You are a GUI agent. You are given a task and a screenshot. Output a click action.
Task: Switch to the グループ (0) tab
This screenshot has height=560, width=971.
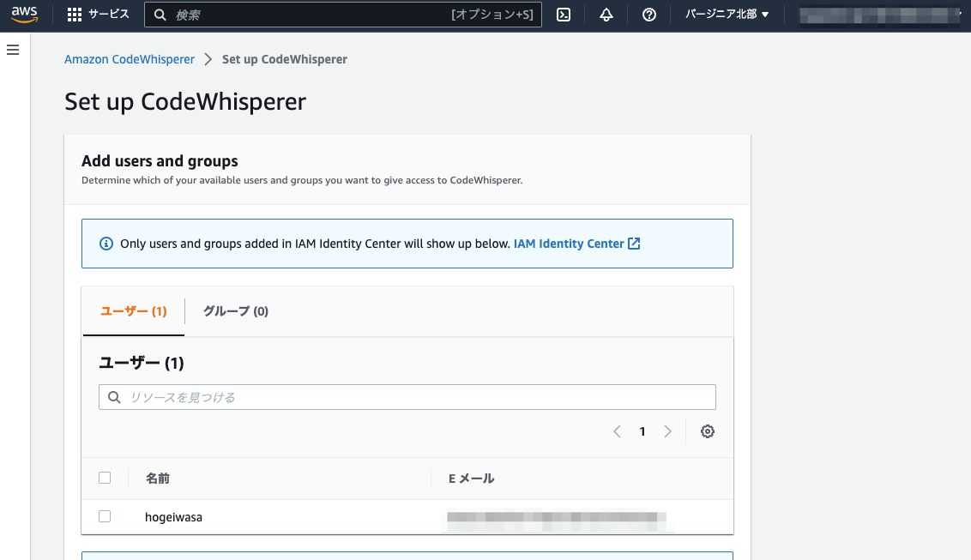click(235, 311)
